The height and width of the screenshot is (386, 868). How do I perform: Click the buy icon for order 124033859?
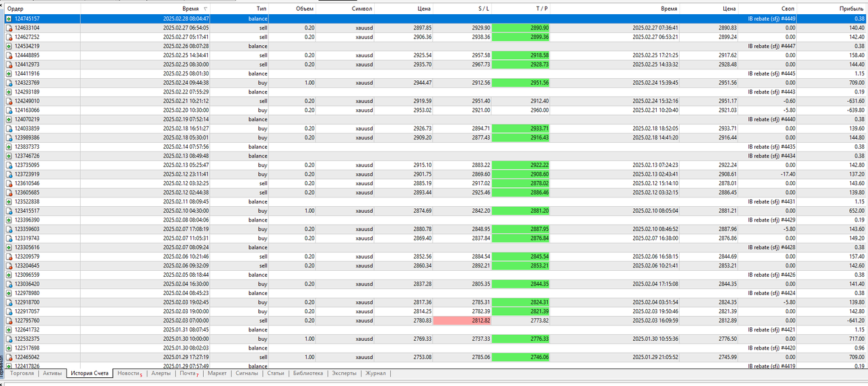9,128
